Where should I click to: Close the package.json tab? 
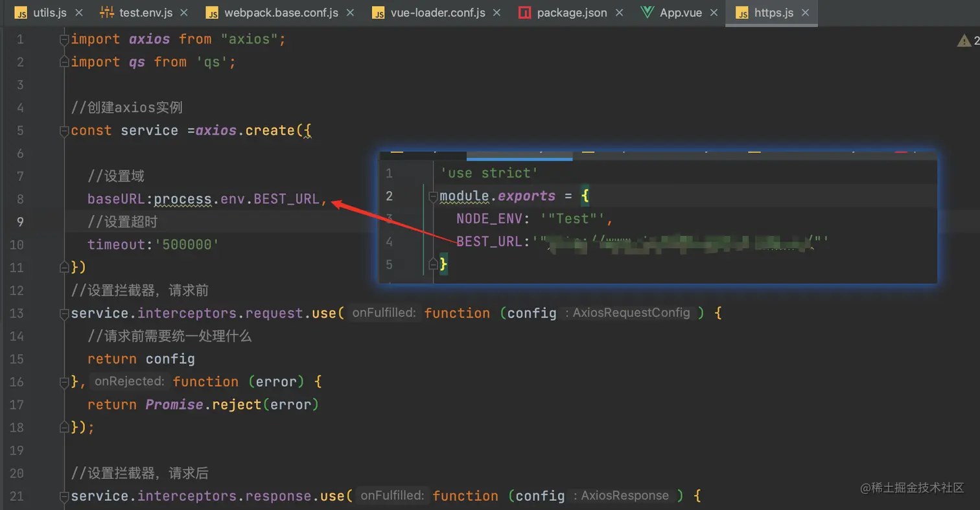point(619,12)
